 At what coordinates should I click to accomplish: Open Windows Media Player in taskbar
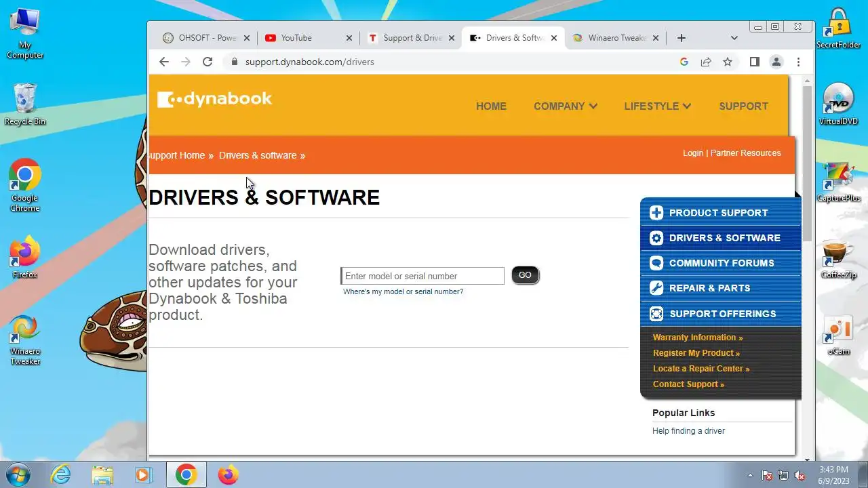pyautogui.click(x=143, y=474)
